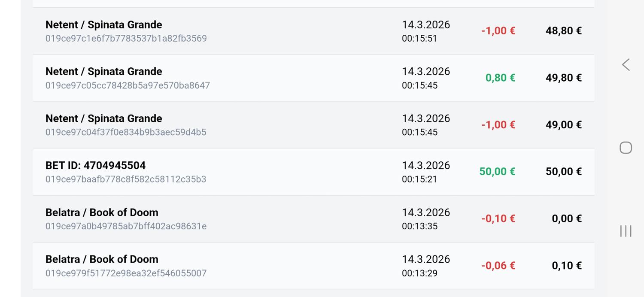Tap the green 50,00 € amount
644x297 pixels.
coord(497,172)
